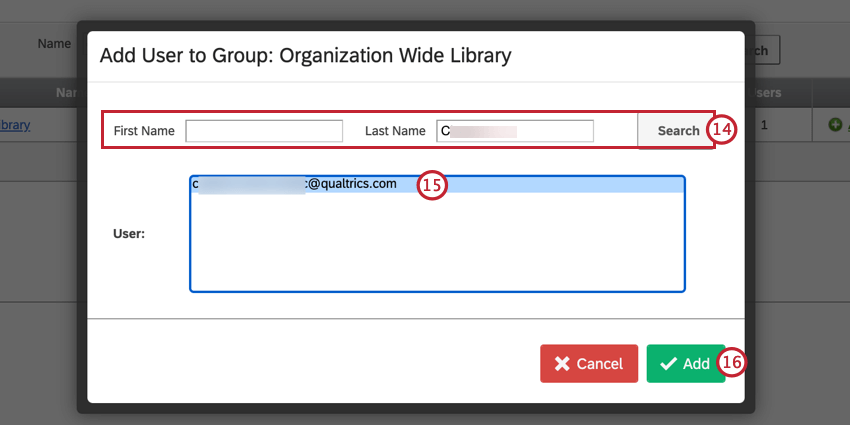
Task: Click the checkmark icon on Add button
Action: click(668, 364)
